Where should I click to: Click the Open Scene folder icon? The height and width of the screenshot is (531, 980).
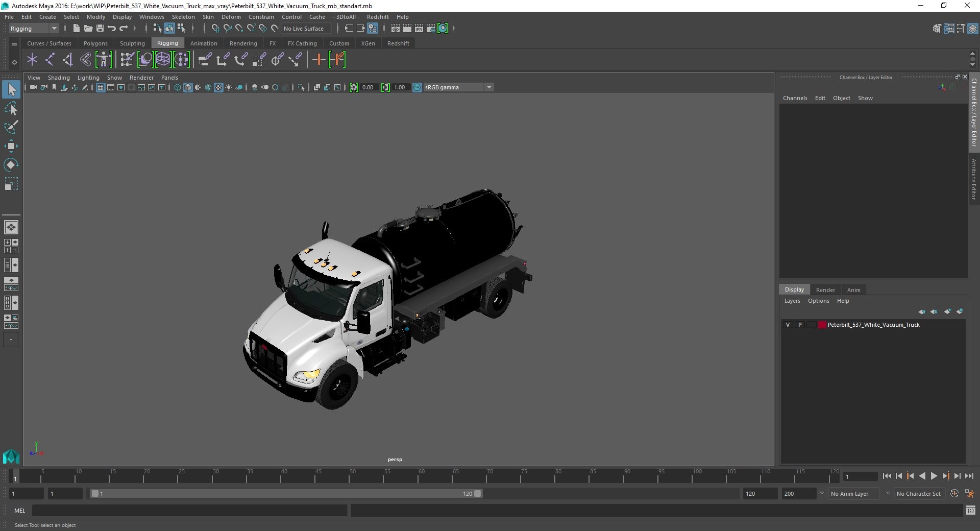click(x=88, y=29)
